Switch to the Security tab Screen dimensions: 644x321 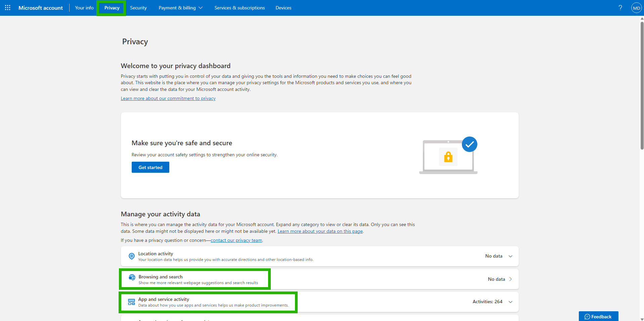138,8
